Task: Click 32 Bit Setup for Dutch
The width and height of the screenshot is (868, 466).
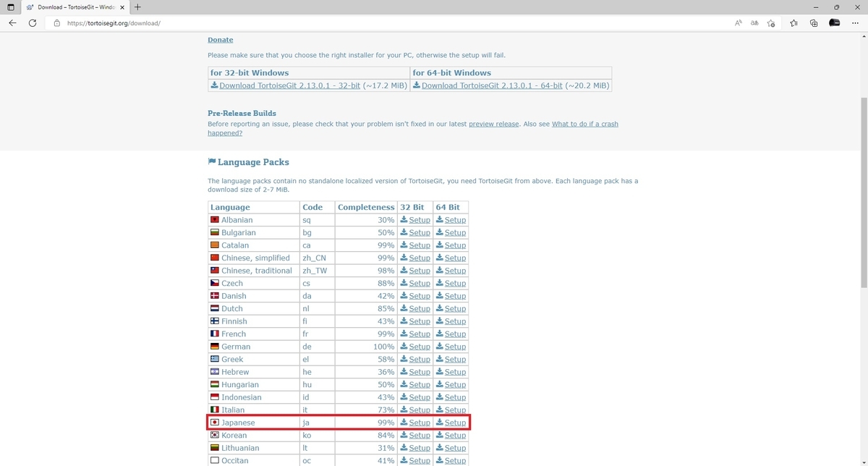Action: 415,308
